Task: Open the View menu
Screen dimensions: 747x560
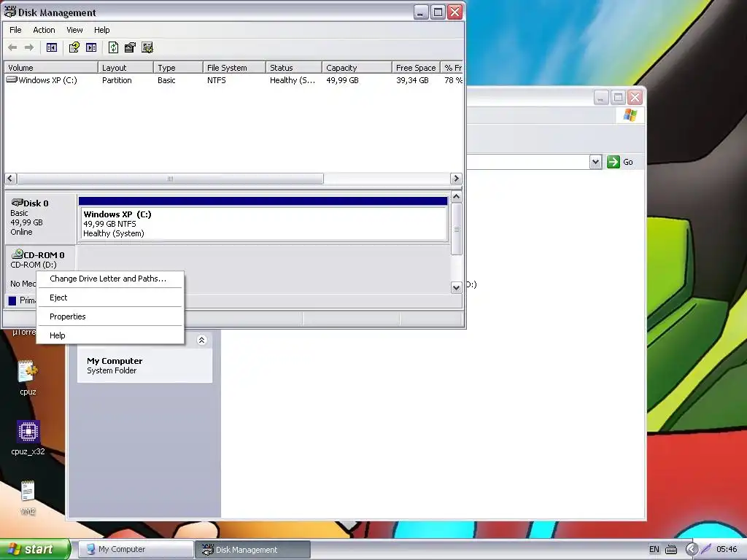Action: point(74,30)
